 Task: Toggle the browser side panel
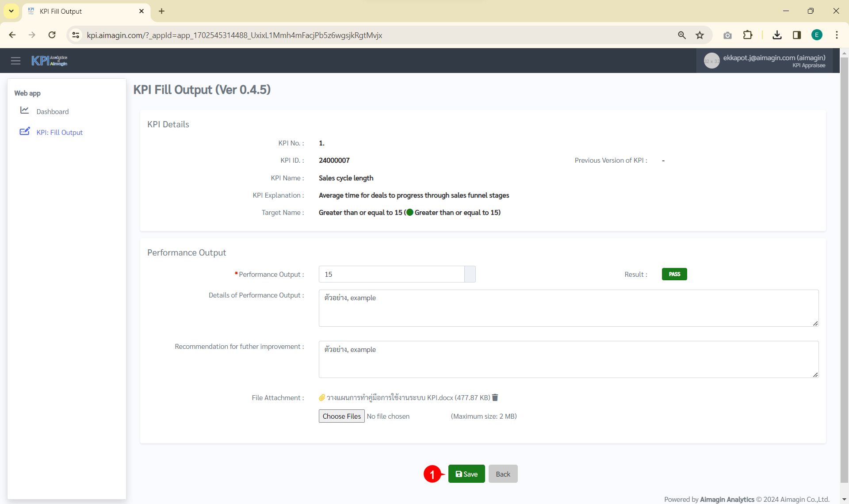[x=797, y=35]
